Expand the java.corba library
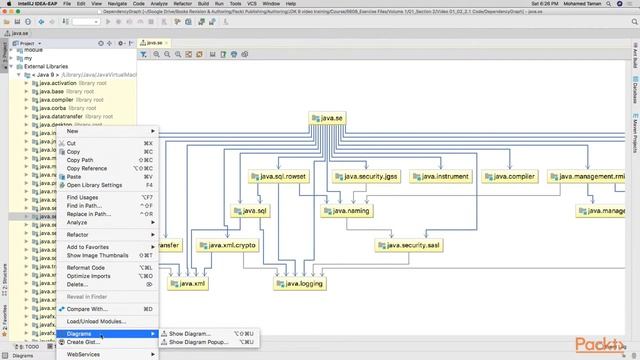This screenshot has height=360, width=640. pos(27,108)
